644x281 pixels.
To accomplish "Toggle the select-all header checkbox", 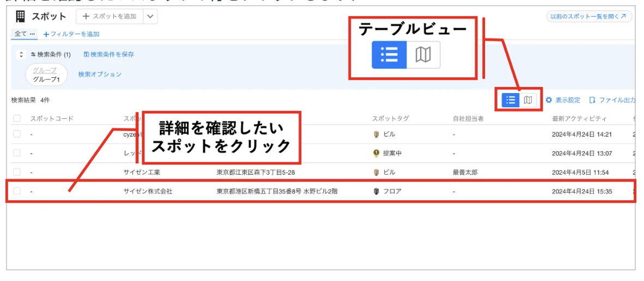I will (x=17, y=119).
